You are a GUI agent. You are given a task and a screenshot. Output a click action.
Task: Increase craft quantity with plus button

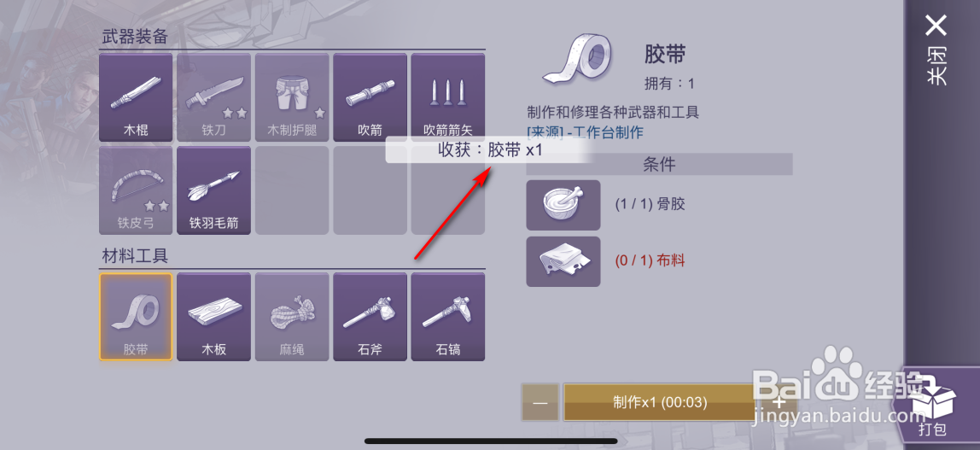pos(779,402)
